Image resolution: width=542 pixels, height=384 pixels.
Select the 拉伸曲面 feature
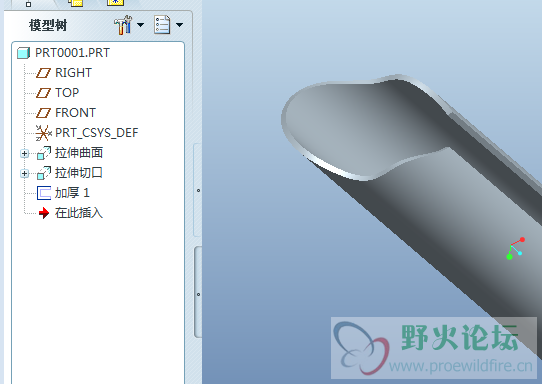(79, 153)
